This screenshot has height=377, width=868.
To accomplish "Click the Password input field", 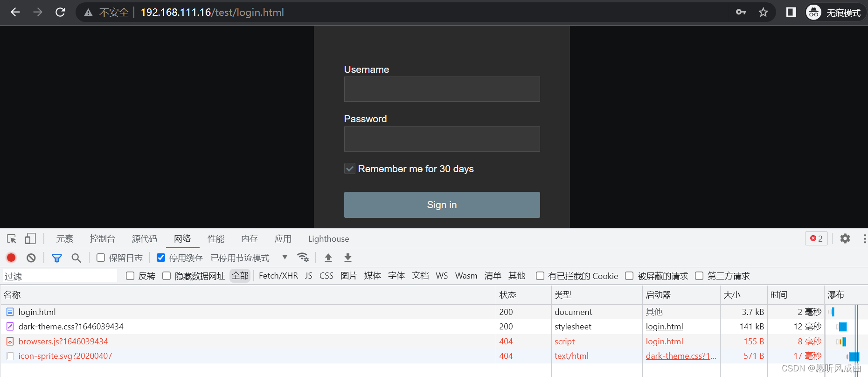I will (x=442, y=139).
